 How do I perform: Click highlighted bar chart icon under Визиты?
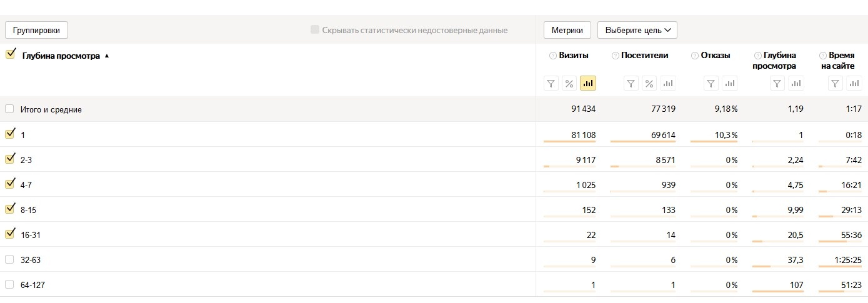click(587, 84)
